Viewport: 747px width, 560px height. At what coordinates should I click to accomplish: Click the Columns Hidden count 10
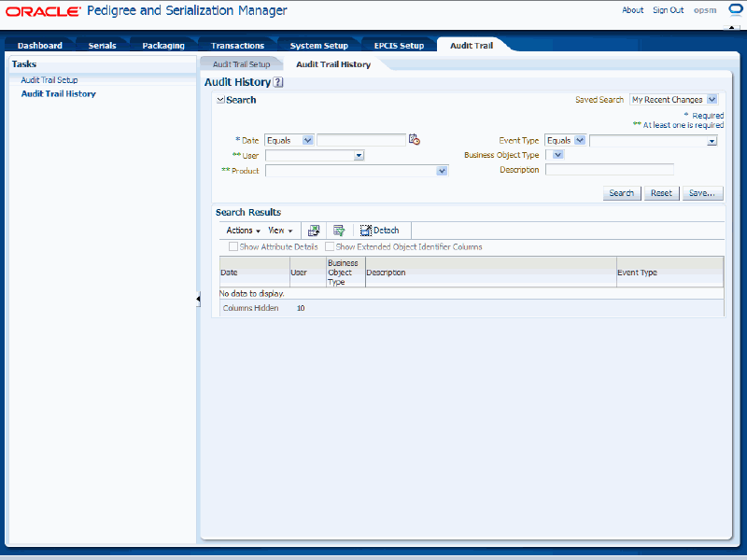click(x=301, y=308)
